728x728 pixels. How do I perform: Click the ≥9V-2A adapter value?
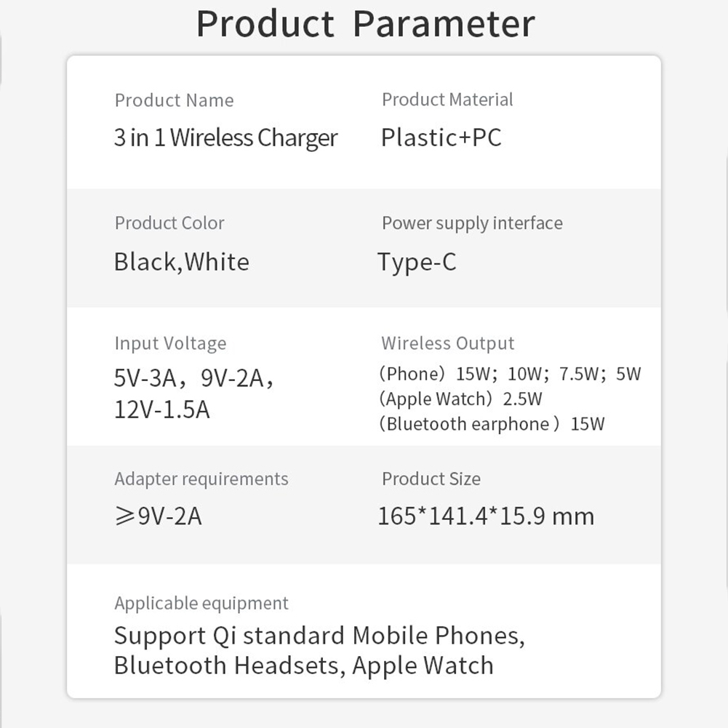pos(158,516)
